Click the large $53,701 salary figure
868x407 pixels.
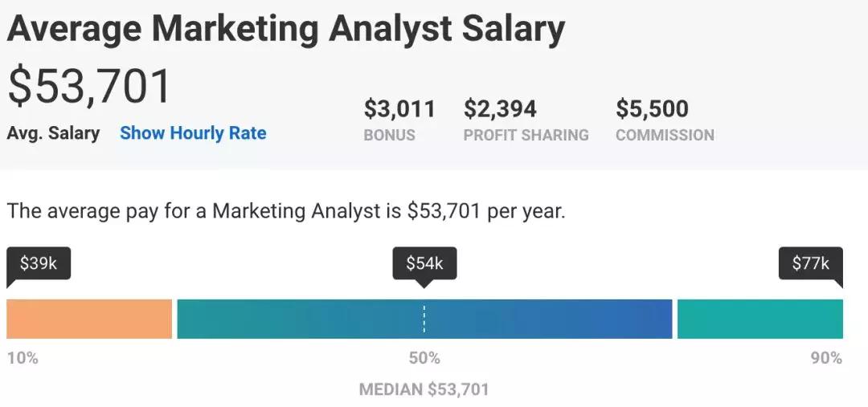click(x=88, y=87)
